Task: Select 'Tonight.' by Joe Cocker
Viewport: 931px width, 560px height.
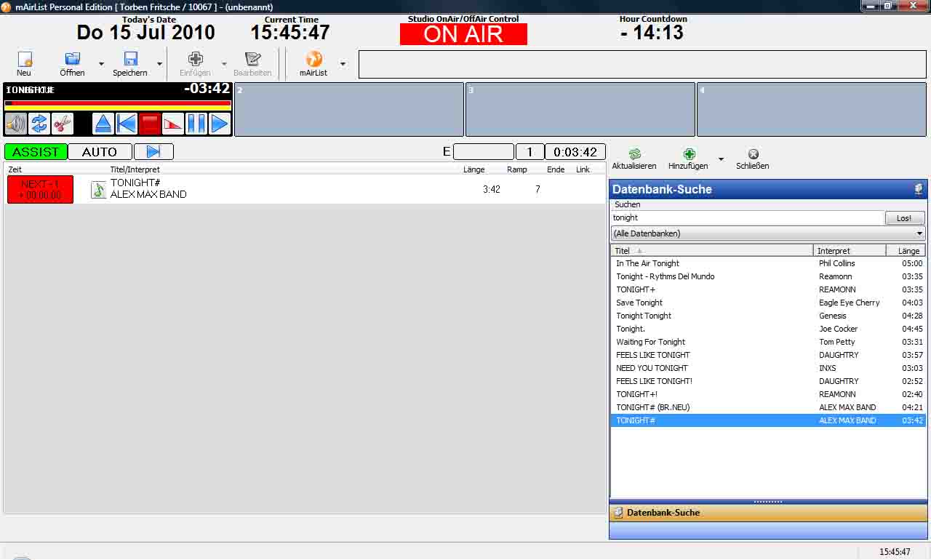Action: 768,329
